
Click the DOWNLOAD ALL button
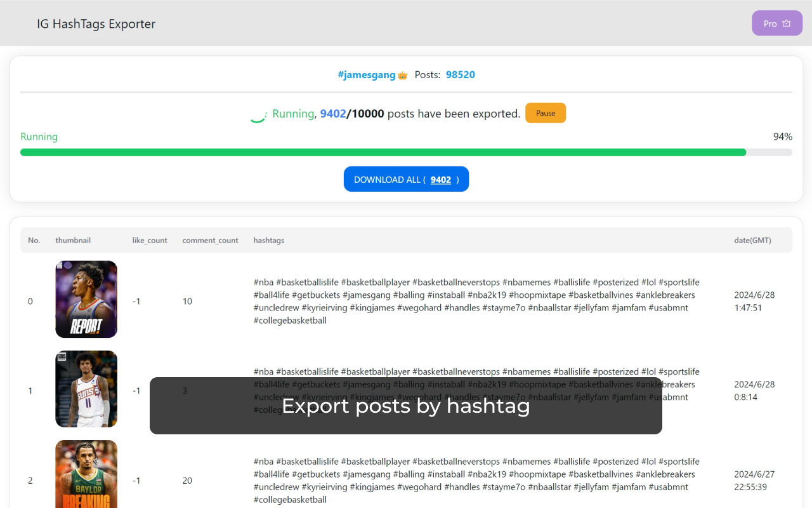point(406,179)
